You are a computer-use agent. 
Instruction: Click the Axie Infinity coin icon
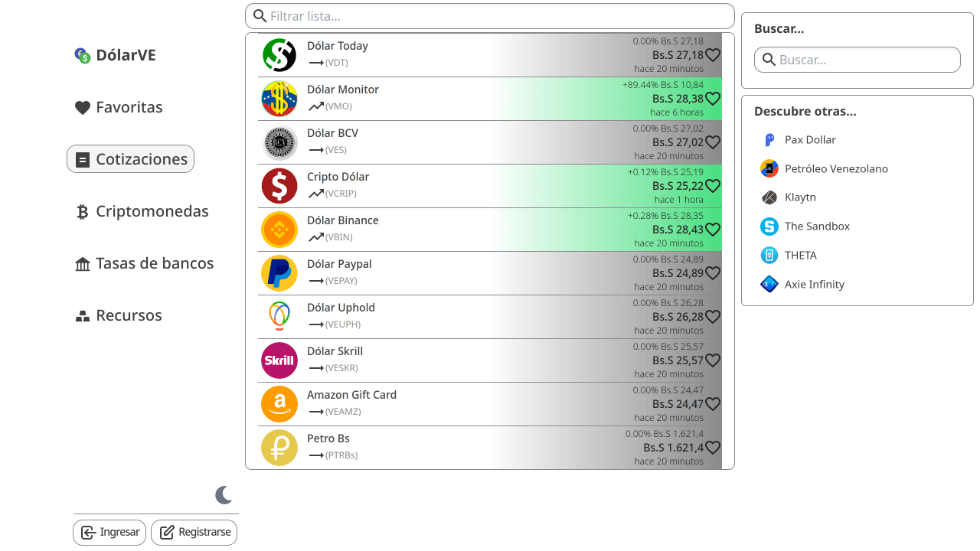pyautogui.click(x=769, y=285)
